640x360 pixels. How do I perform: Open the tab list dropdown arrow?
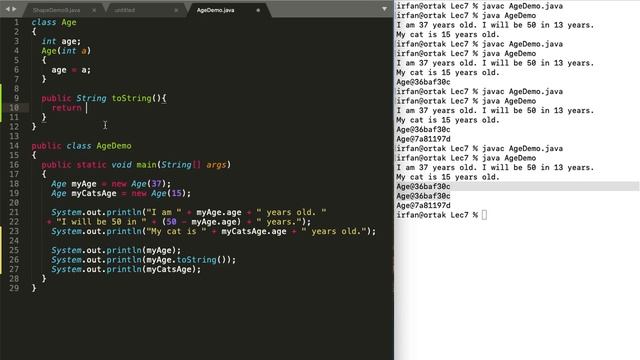point(384,9)
